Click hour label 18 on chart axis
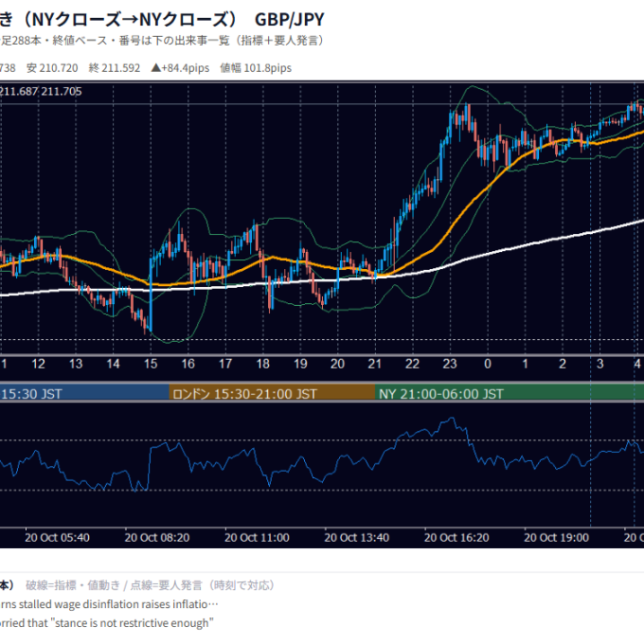Screen dimensions: 644x644 click(x=263, y=364)
